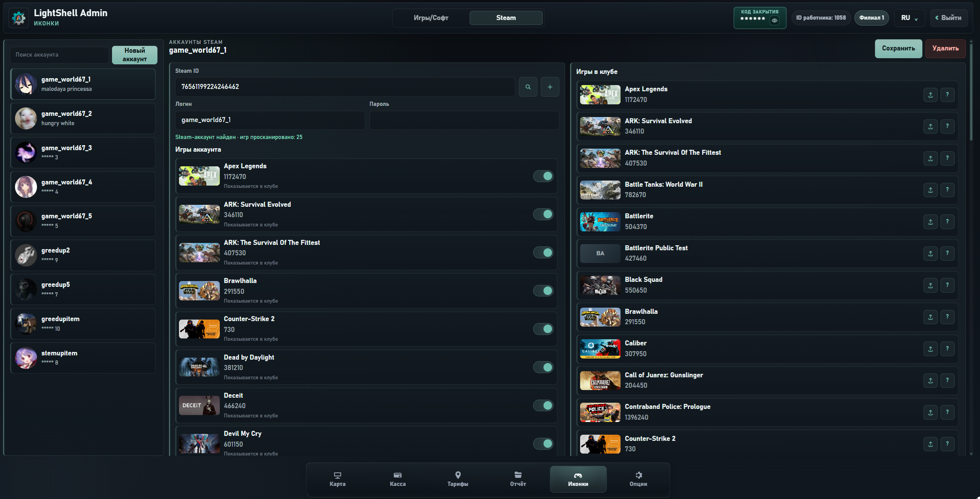Click the Сохранить button
The width and height of the screenshot is (980, 499).
coord(898,49)
